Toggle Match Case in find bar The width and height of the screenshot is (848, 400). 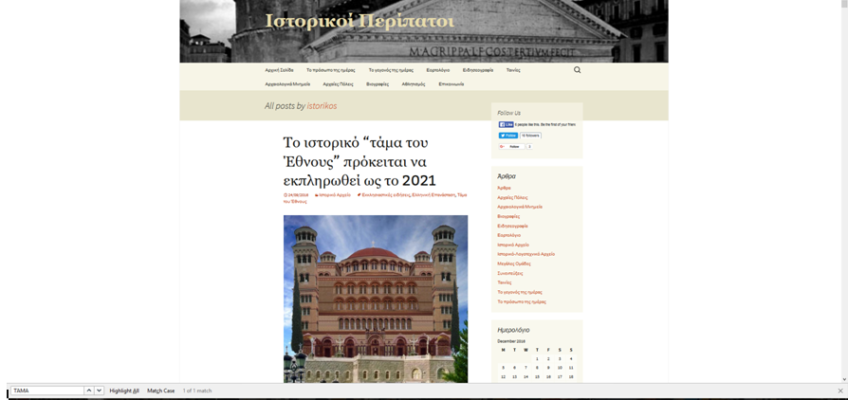[161, 390]
